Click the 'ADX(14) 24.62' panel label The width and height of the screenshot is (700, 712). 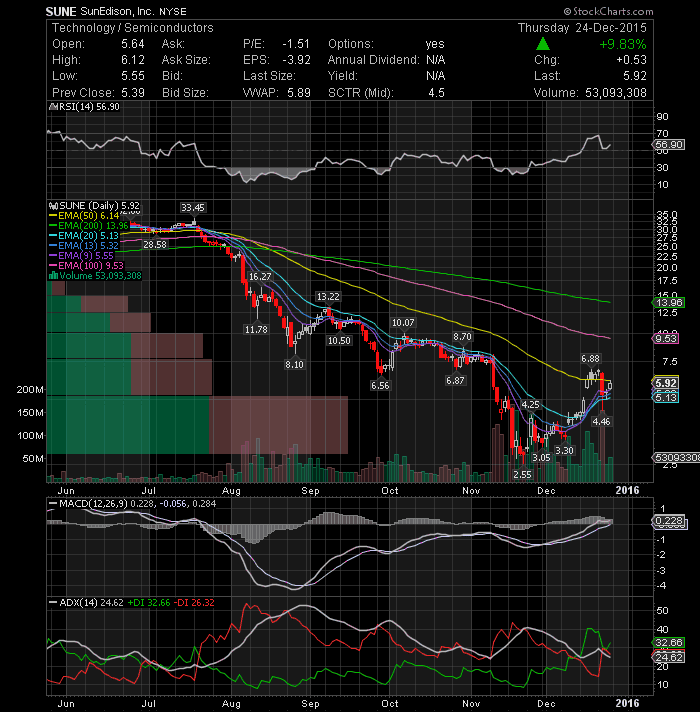91,603
